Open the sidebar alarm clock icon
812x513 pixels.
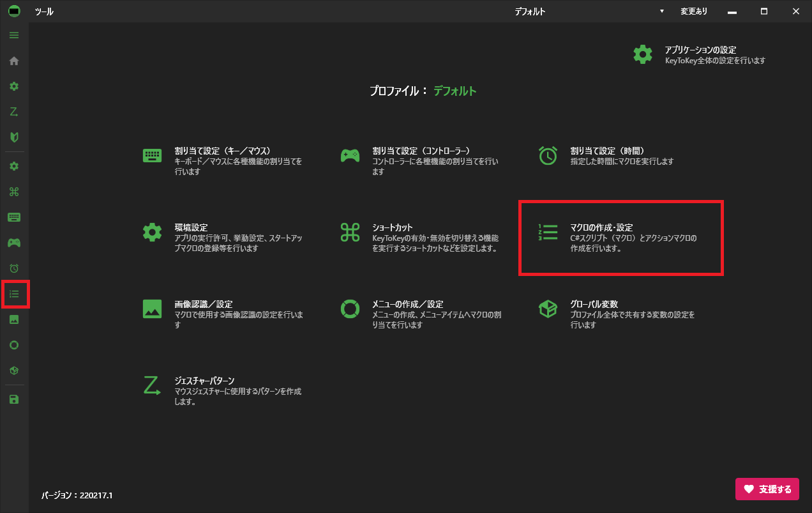coord(14,268)
